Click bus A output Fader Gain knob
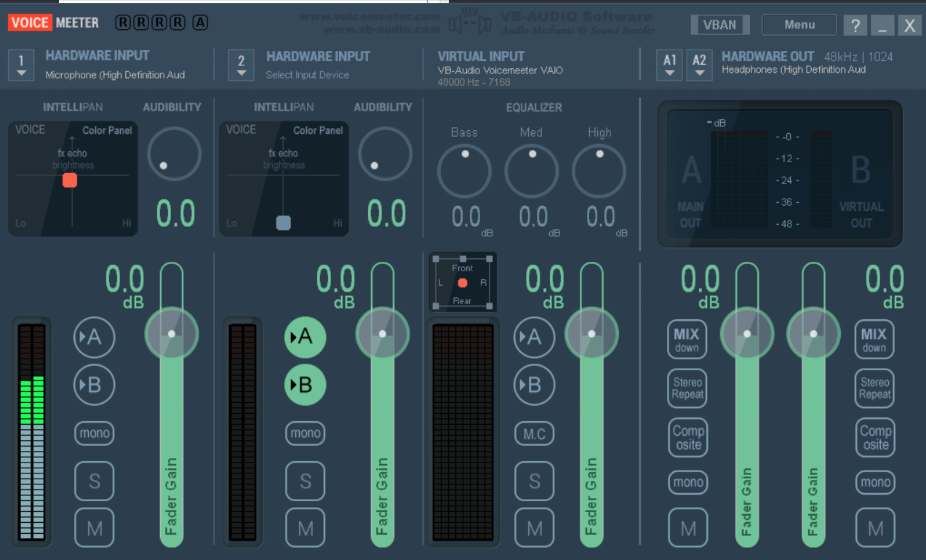 click(747, 334)
